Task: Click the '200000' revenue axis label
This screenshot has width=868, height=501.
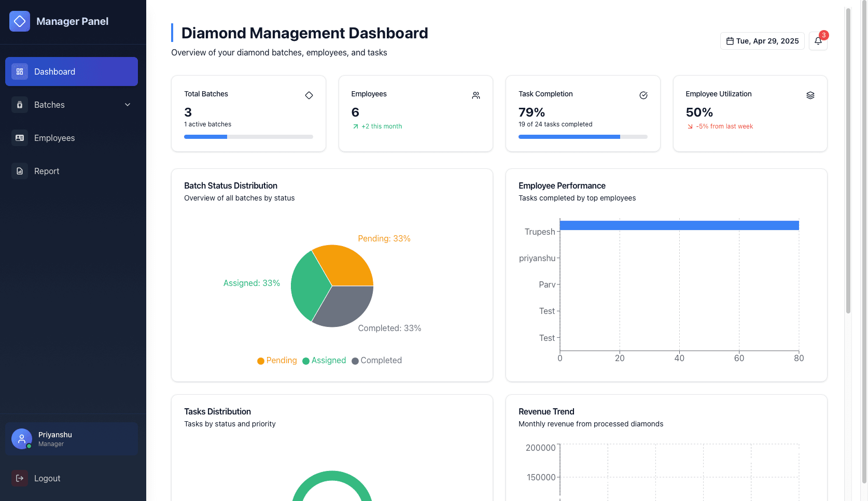Action: (x=541, y=448)
